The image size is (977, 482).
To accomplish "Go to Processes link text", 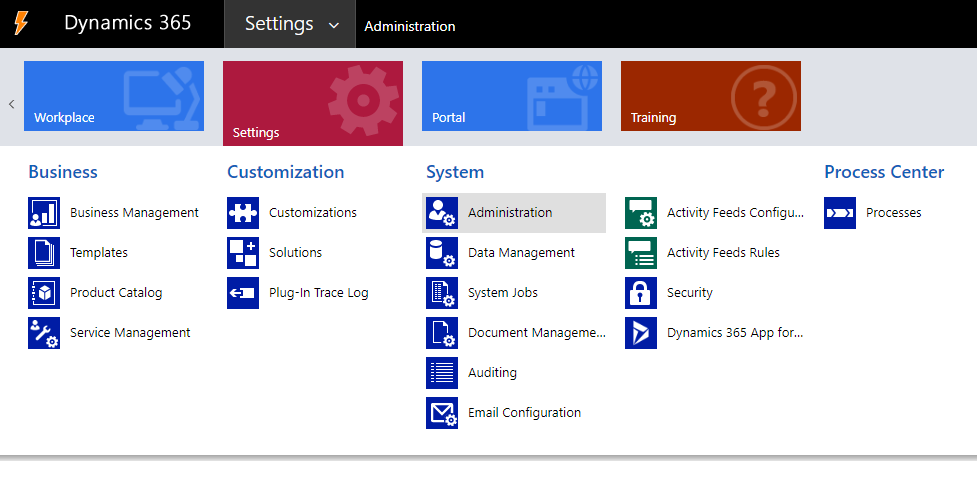I will [894, 212].
